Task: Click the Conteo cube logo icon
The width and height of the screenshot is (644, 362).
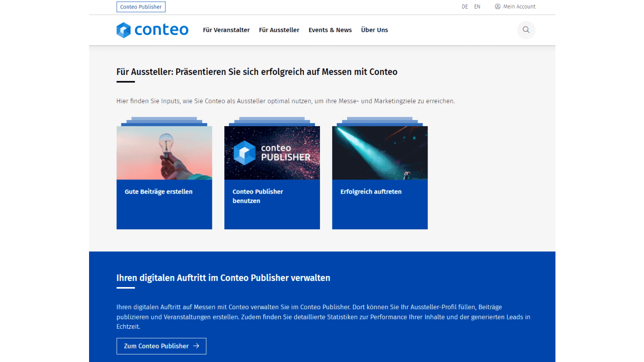Action: tap(124, 30)
